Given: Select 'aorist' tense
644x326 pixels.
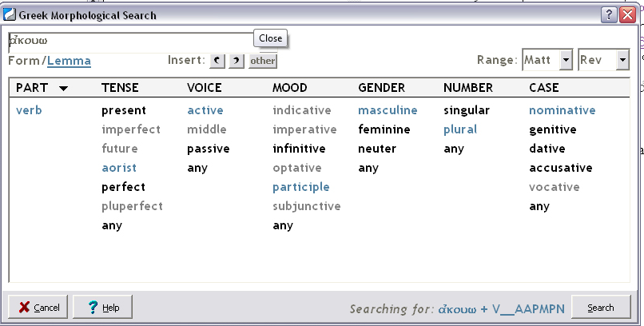Looking at the screenshot, I should click(x=119, y=168).
